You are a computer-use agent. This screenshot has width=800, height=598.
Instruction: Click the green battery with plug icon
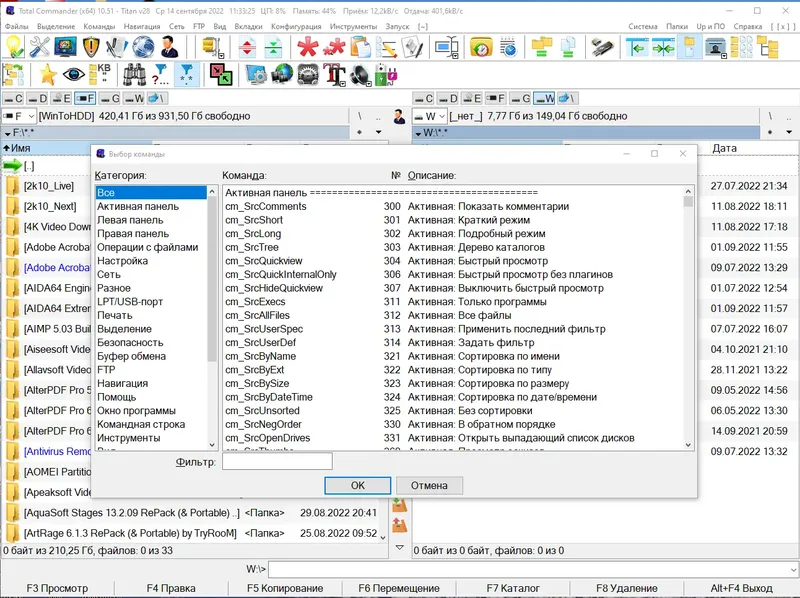coord(386,75)
